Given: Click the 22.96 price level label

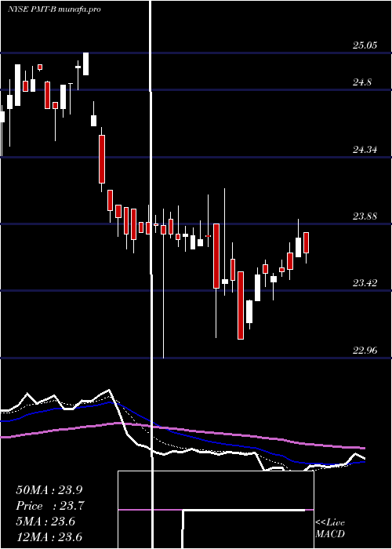Looking at the screenshot, I should (x=365, y=350).
